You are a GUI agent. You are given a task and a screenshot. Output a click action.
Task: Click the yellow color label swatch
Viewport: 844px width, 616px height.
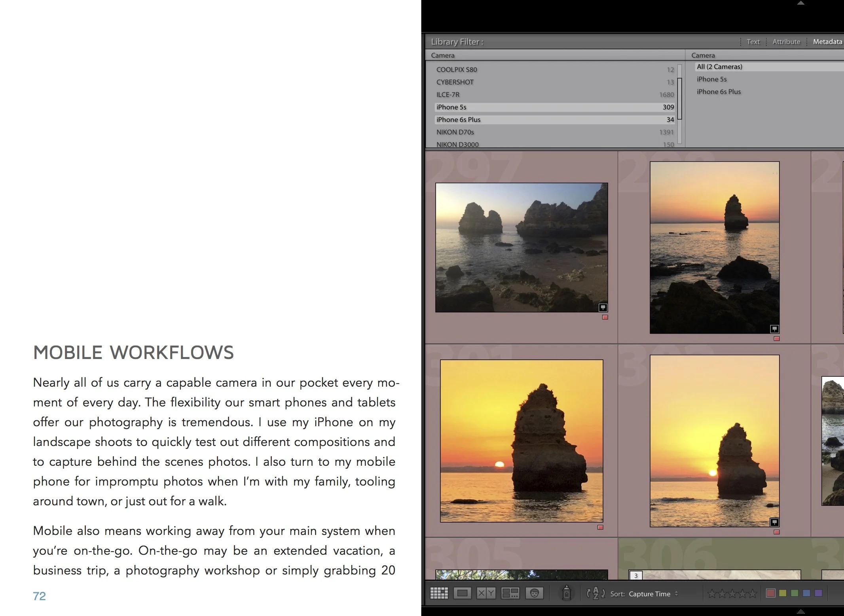pos(782,593)
